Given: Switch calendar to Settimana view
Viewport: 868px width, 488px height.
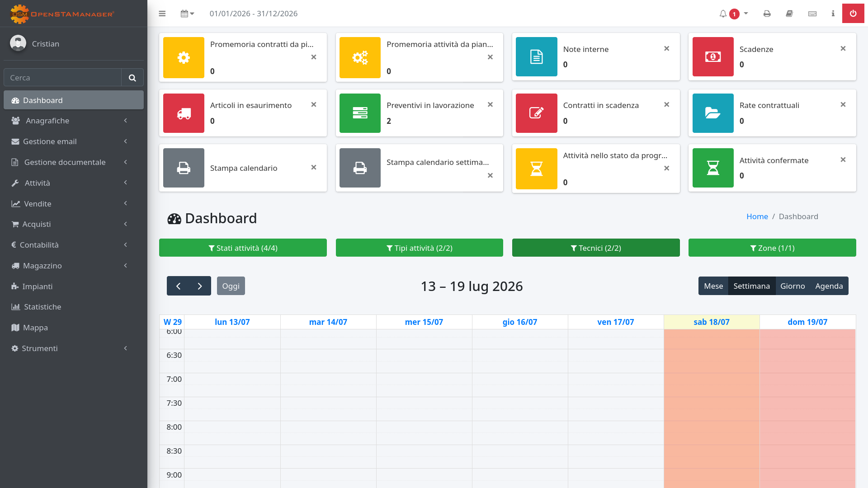Looking at the screenshot, I should click(x=751, y=286).
